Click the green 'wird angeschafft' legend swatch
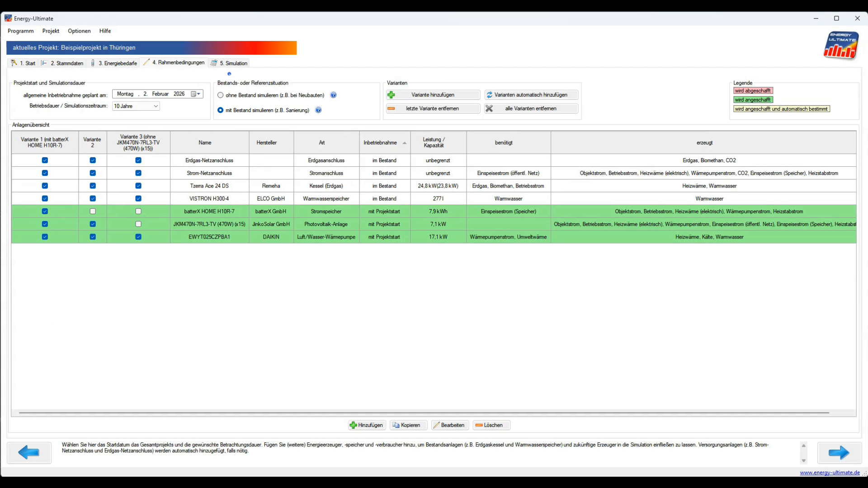The image size is (868, 488). [753, 100]
